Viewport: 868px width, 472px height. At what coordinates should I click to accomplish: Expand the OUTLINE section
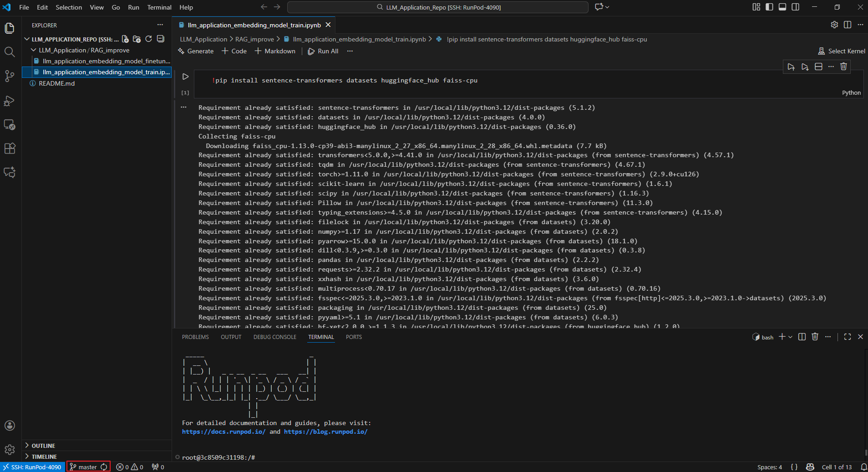pyautogui.click(x=43, y=446)
